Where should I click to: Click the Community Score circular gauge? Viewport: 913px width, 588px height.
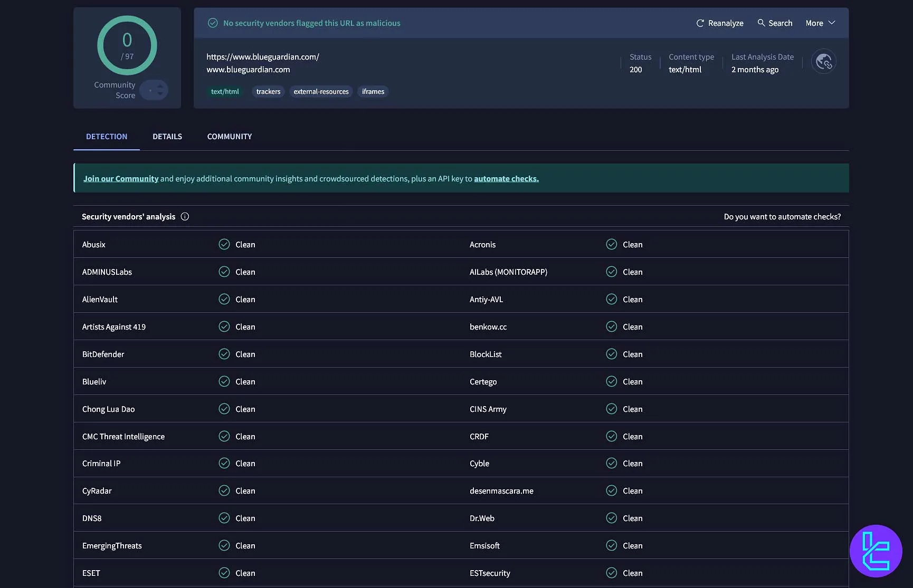[127, 45]
